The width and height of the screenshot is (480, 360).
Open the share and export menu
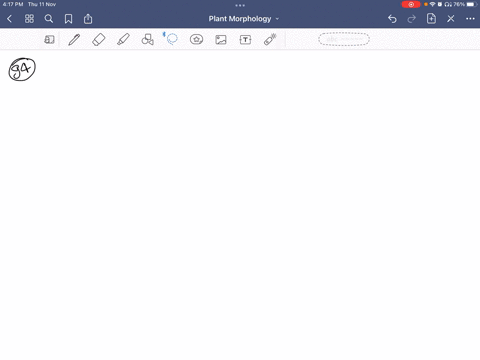(x=88, y=19)
